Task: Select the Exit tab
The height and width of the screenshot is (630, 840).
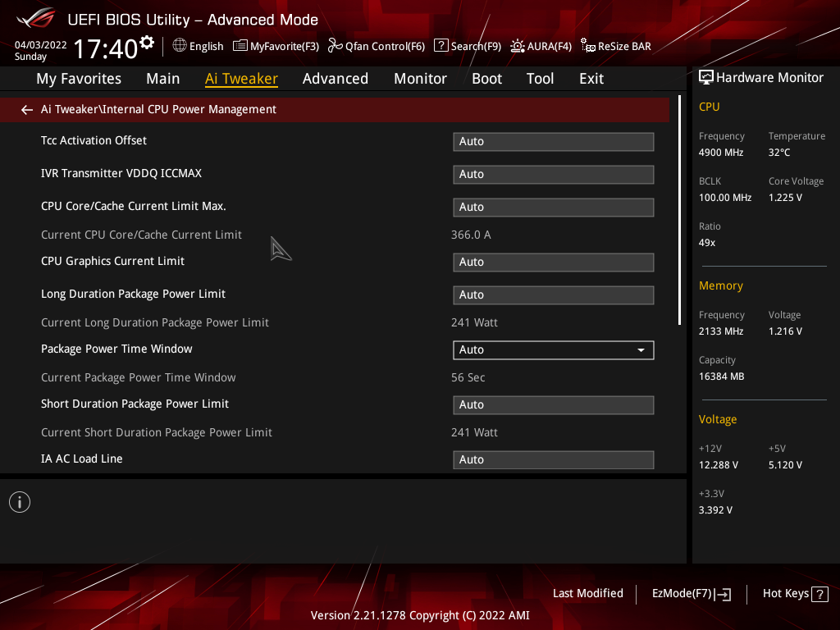Action: click(591, 79)
